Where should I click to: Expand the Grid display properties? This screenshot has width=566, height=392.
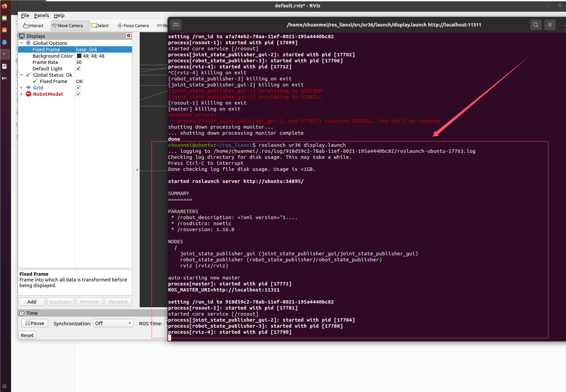22,87
